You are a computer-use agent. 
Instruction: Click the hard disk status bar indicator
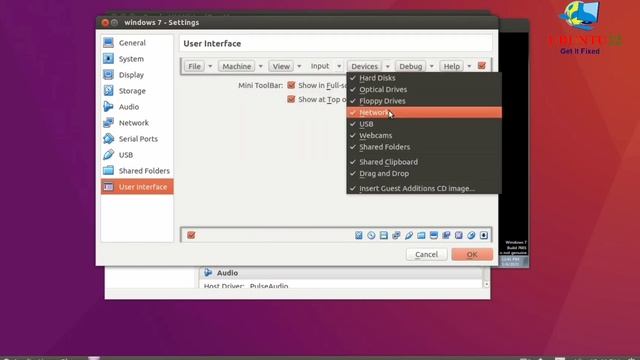(358, 235)
